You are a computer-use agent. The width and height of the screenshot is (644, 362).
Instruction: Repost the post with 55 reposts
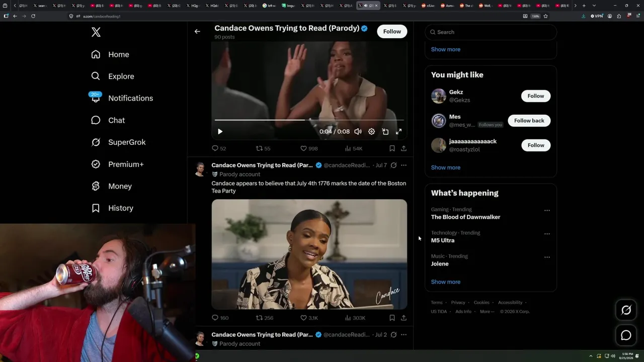tap(263, 148)
